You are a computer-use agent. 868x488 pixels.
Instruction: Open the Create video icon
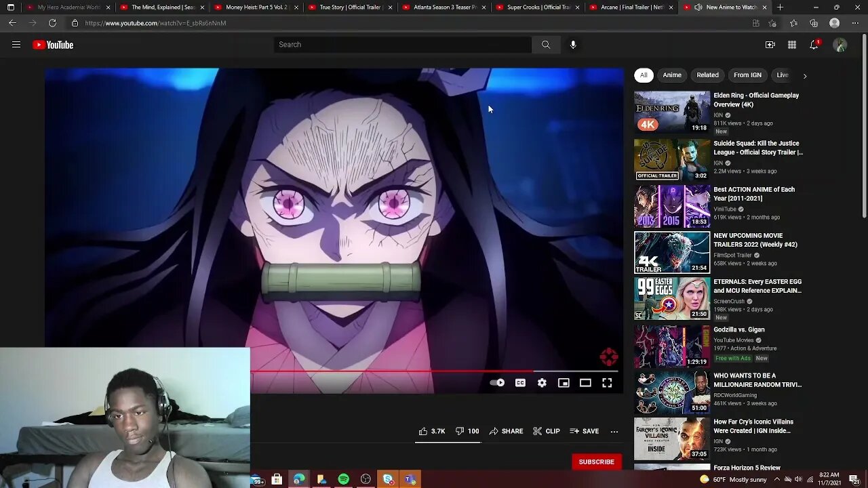pos(770,45)
